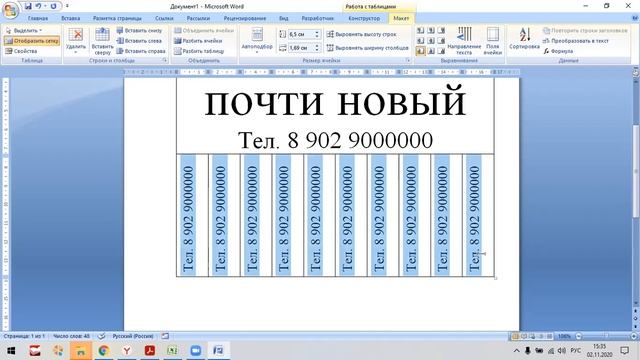The width and height of the screenshot is (640, 360).
Task: Insert a Формула
Action: [x=558, y=51]
